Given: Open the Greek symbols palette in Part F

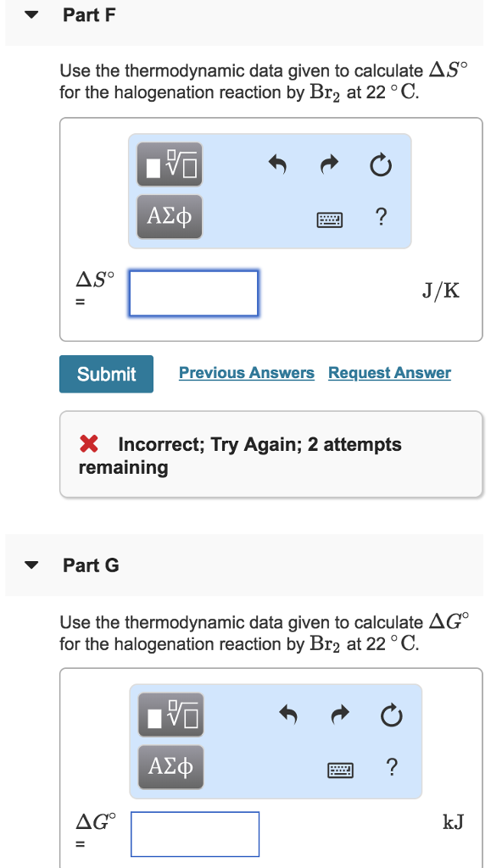Looking at the screenshot, I should [169, 217].
